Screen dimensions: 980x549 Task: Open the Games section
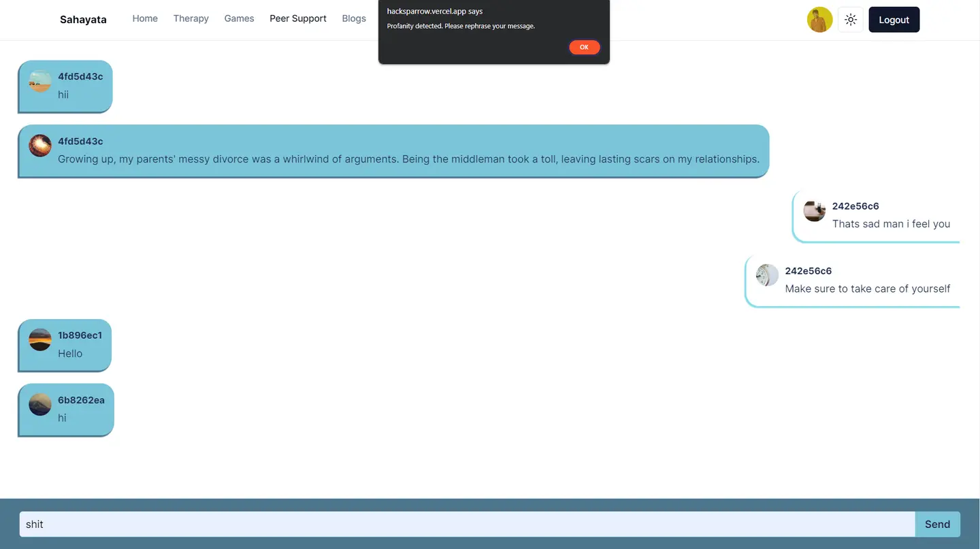[239, 18]
